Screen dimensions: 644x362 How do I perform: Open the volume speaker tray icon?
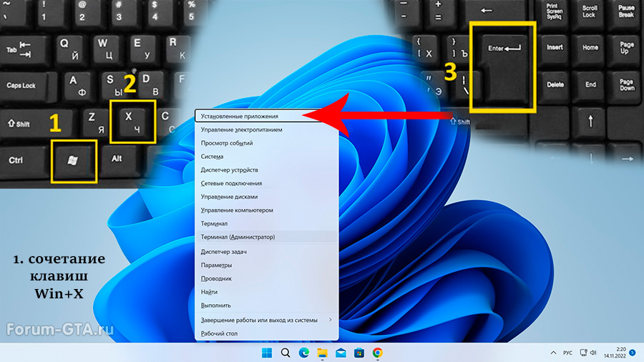click(593, 353)
